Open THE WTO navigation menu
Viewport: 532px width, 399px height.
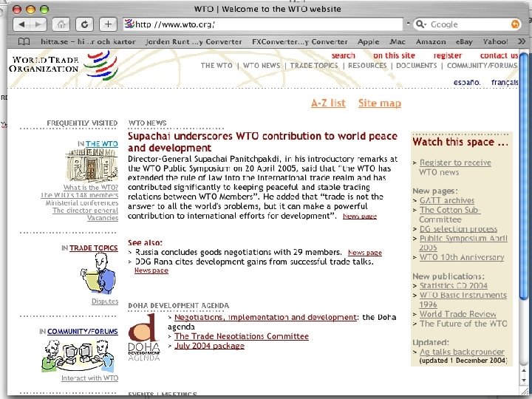216,66
